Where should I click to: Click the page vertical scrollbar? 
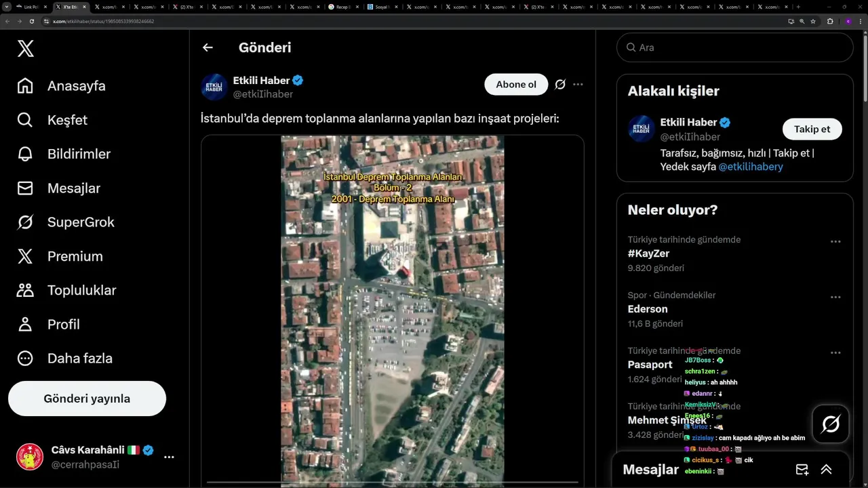865,68
